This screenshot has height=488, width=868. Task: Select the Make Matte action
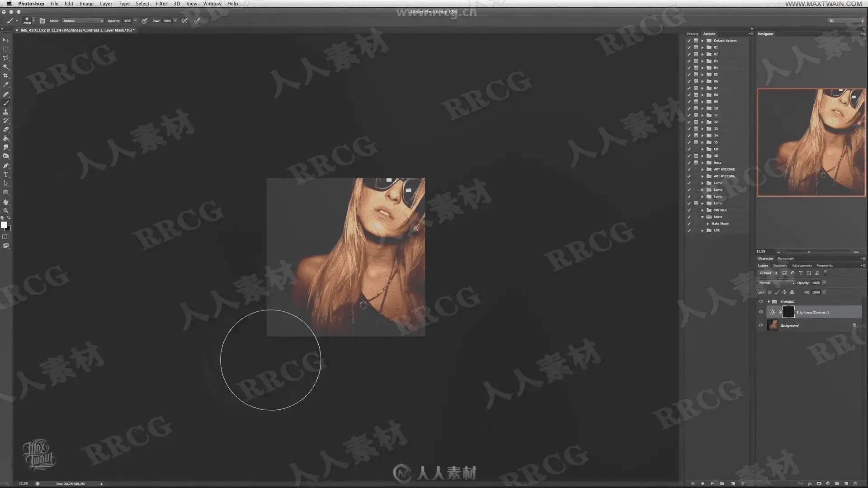coord(720,224)
